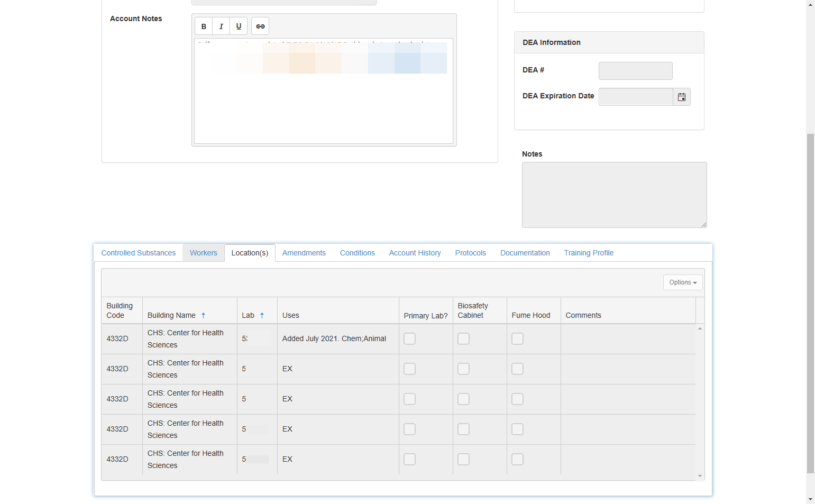Viewport: 815px width, 504px height.
Task: Click the DEA Expiration Date field
Action: 636,97
